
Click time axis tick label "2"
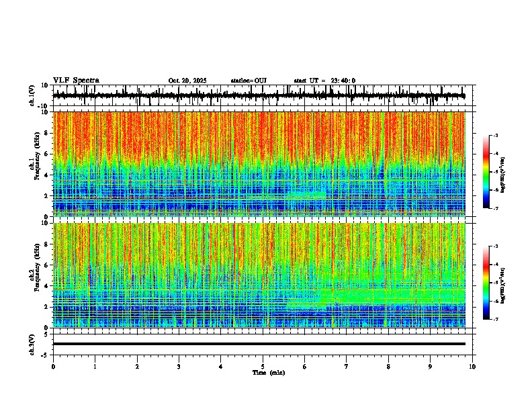[137, 367]
